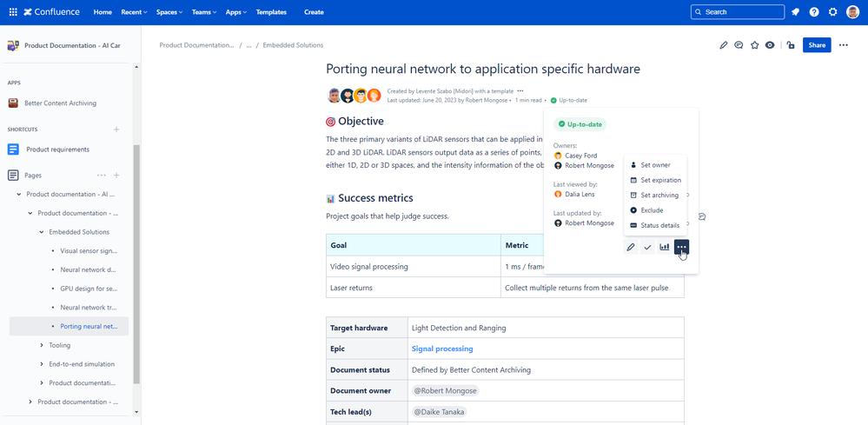This screenshot has height=425, width=868.
Task: Click the sidebar vertical scrollbar
Action: coord(135,261)
